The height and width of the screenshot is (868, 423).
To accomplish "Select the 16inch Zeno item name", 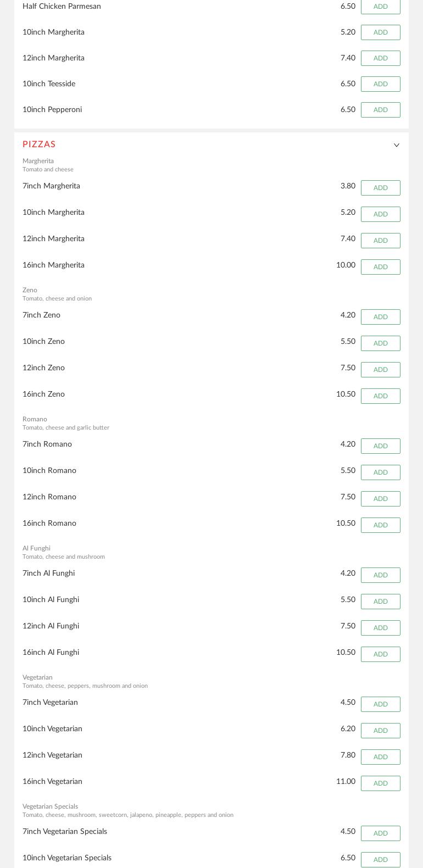I will pyautogui.click(x=43, y=394).
